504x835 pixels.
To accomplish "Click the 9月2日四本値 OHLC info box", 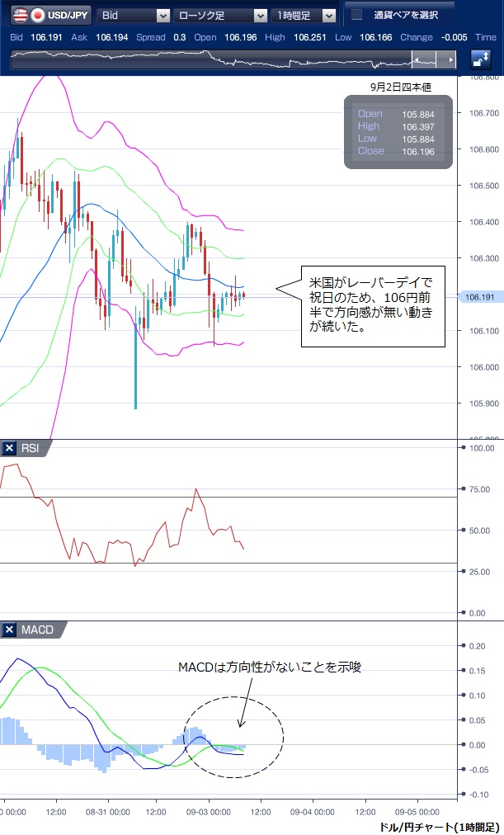I will 398,132.
